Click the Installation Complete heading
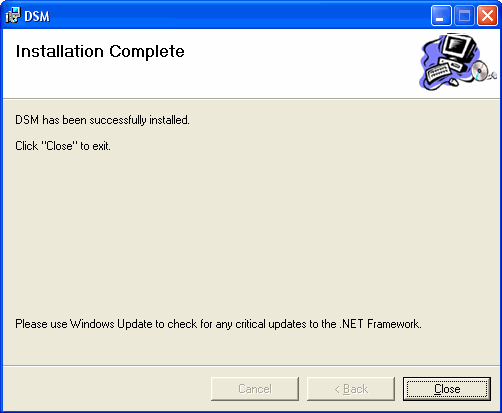Viewport: 502px width, 413px height. 100,52
